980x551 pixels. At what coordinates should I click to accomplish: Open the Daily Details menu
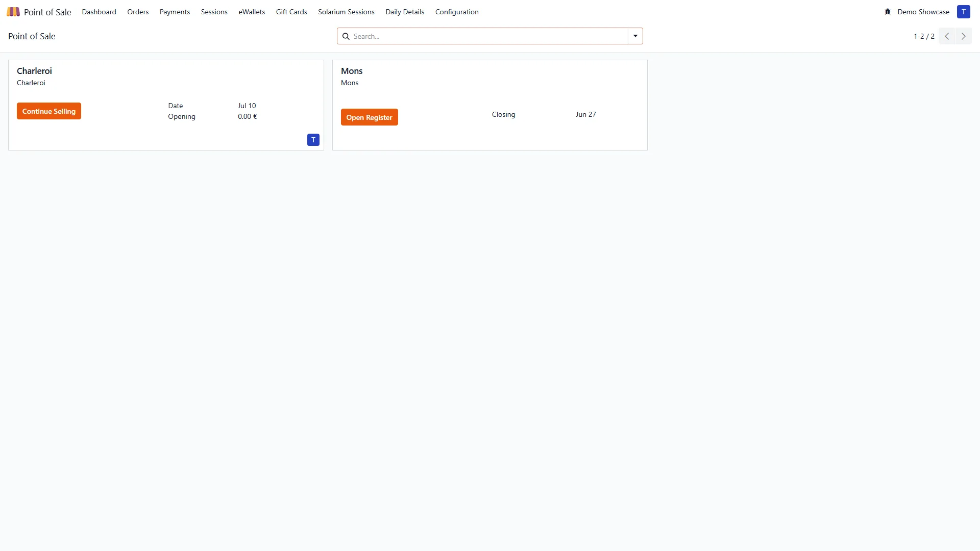tap(405, 12)
